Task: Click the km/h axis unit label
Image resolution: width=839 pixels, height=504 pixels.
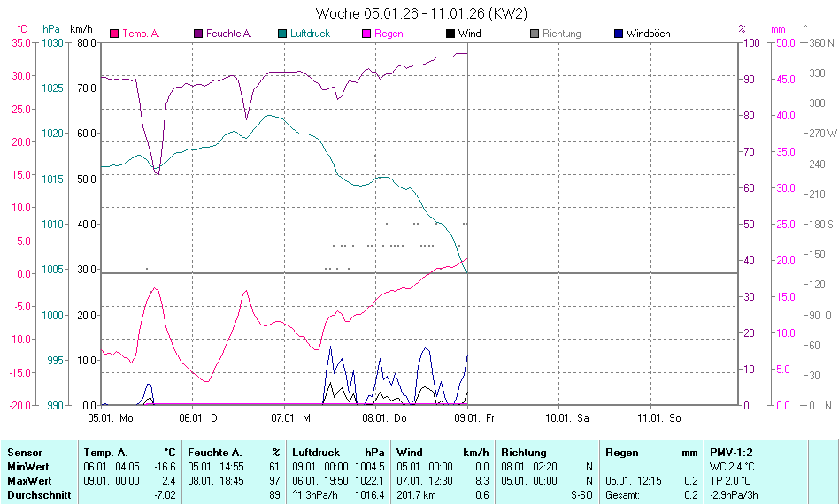Action: click(x=81, y=29)
